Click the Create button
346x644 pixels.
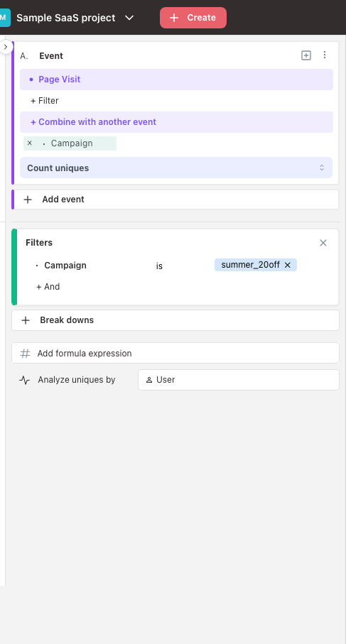[x=193, y=18]
